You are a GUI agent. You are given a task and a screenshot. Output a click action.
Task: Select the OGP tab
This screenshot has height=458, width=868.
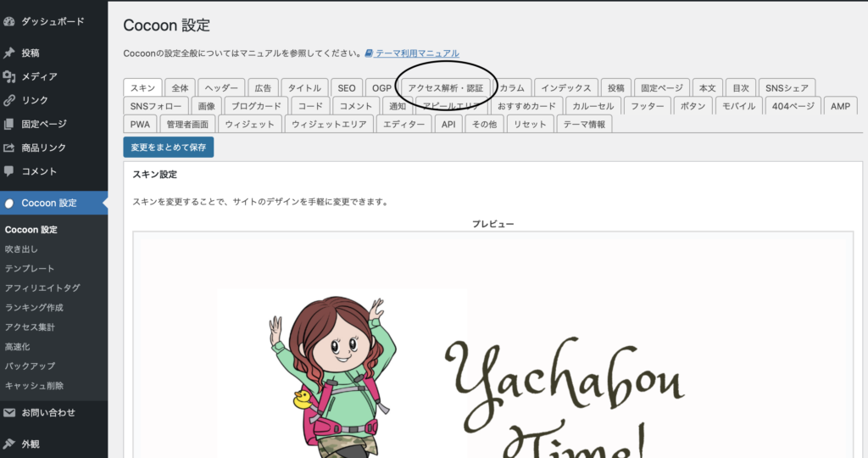tap(381, 87)
